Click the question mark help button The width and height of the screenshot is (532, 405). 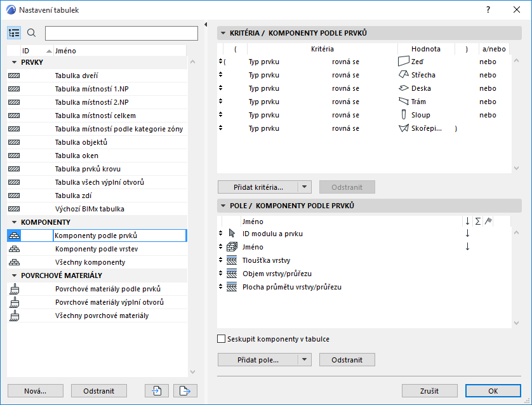488,10
